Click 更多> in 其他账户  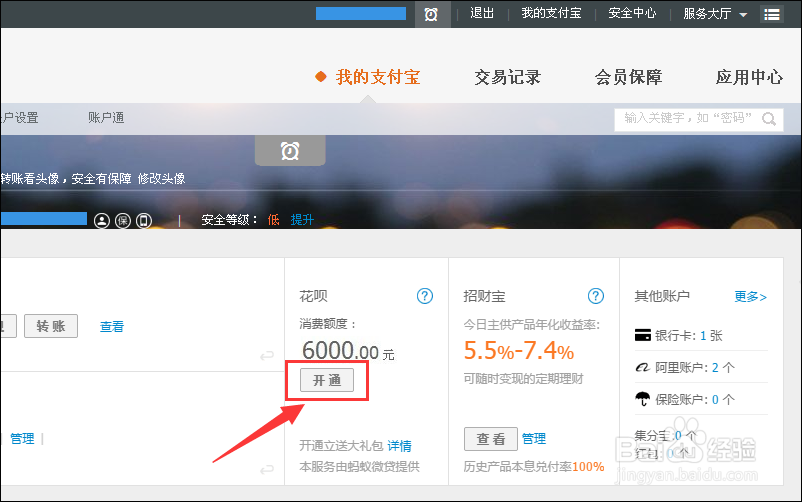(x=750, y=297)
